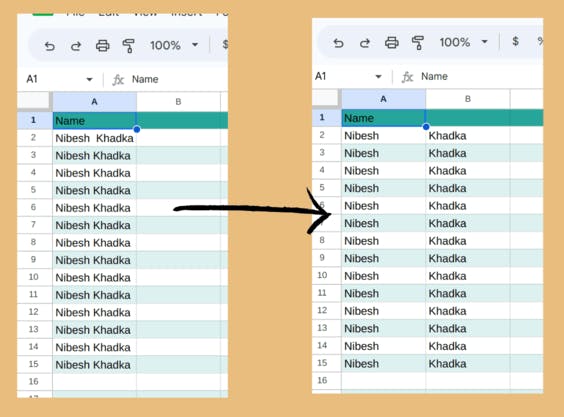Viewport: 564px width, 417px height.
Task: Click currency format dollar icon in right sheet
Action: pyautogui.click(x=515, y=41)
